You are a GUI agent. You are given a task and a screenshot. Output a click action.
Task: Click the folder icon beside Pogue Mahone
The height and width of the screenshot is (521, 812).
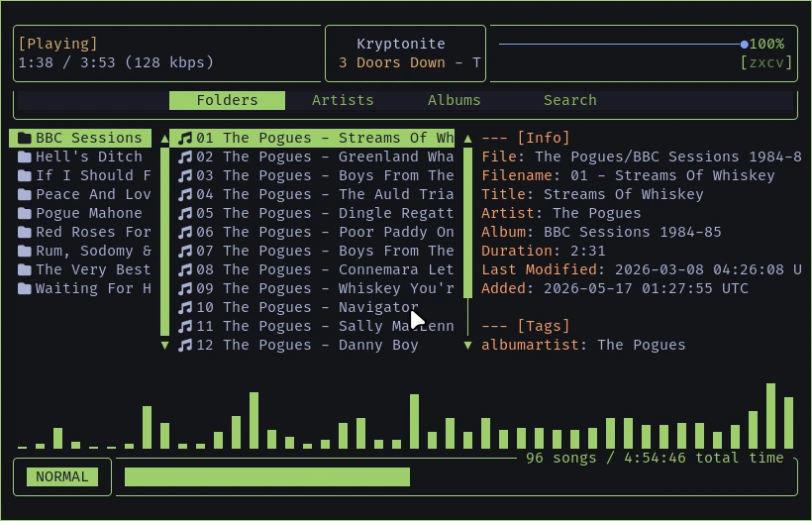pos(25,213)
